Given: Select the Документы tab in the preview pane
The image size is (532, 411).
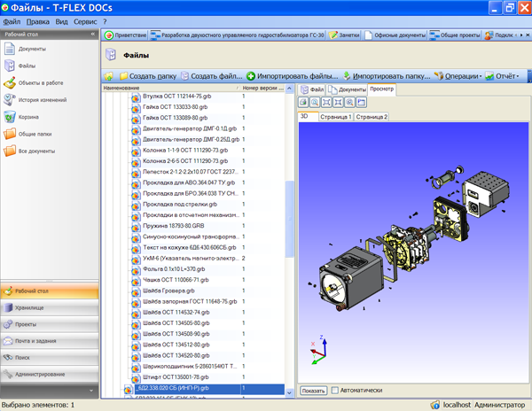Looking at the screenshot, I should click(x=347, y=89).
